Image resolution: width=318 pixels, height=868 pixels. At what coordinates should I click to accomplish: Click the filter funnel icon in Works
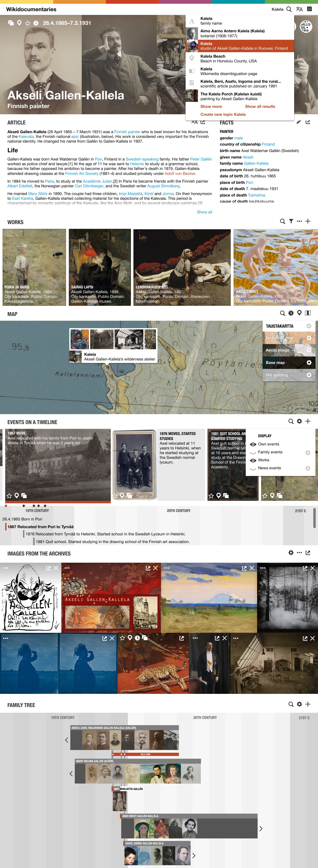coord(291,221)
